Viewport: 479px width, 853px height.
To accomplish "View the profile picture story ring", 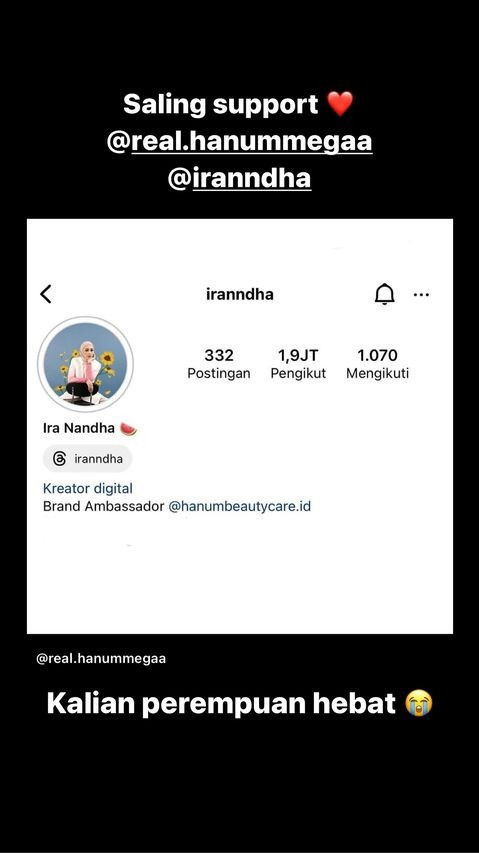I will coord(85,364).
